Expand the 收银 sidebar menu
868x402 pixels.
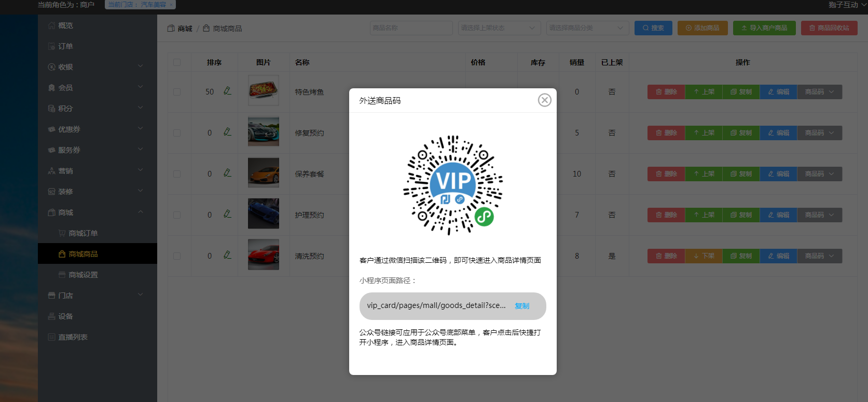pyautogui.click(x=98, y=67)
